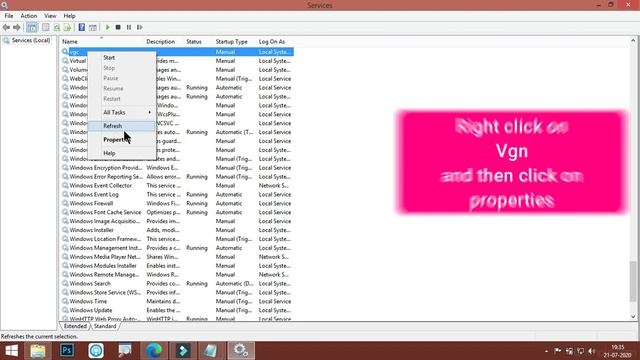Switch to the Extended tab
Image resolution: width=640 pixels, height=360 pixels.
[75, 326]
